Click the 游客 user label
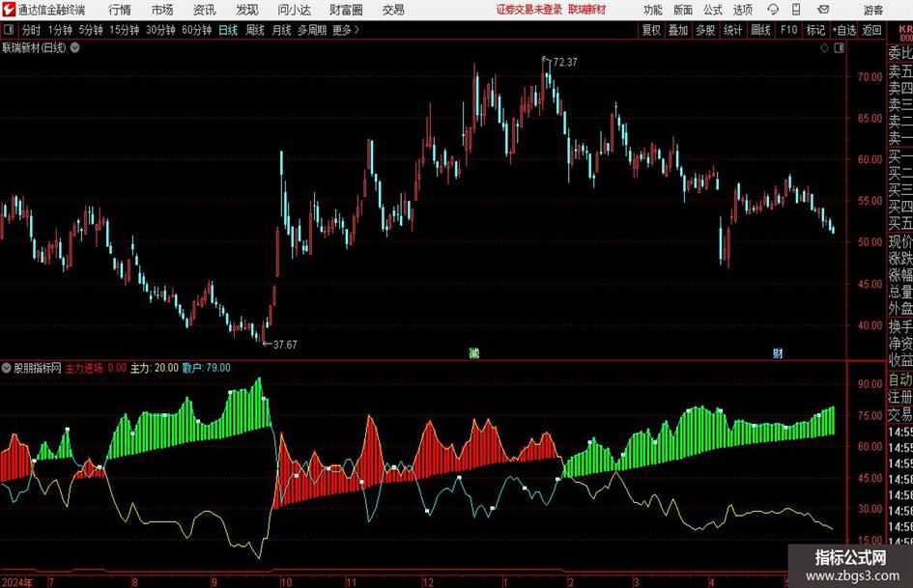Image resolution: width=913 pixels, height=588 pixels. (873, 10)
